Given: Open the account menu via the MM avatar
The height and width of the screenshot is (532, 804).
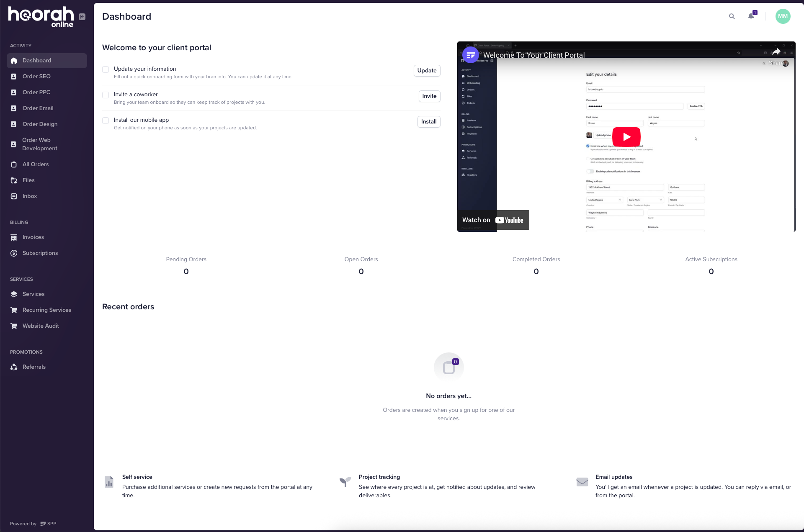Looking at the screenshot, I should coord(783,16).
